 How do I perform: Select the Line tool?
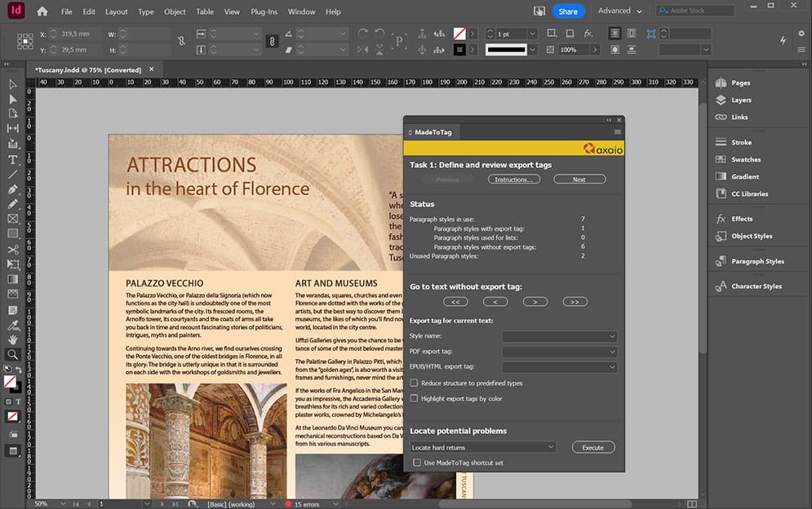point(13,175)
